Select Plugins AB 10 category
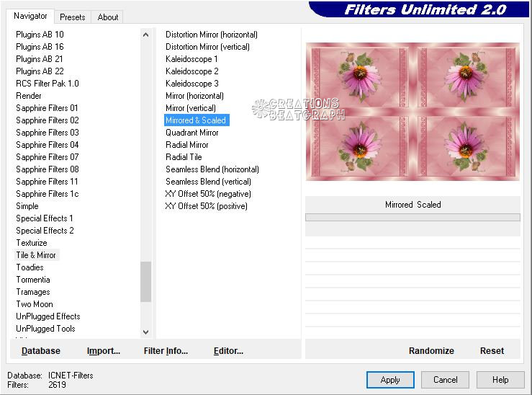 tap(40, 35)
